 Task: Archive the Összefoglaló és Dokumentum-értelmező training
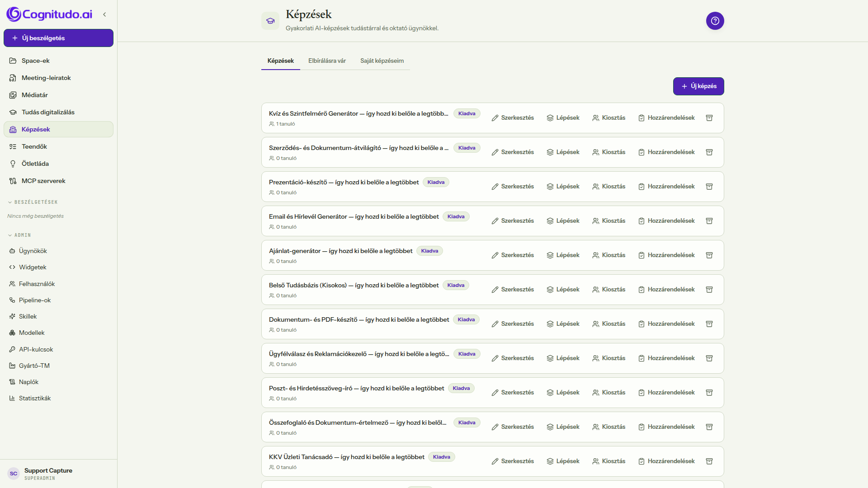click(x=709, y=427)
